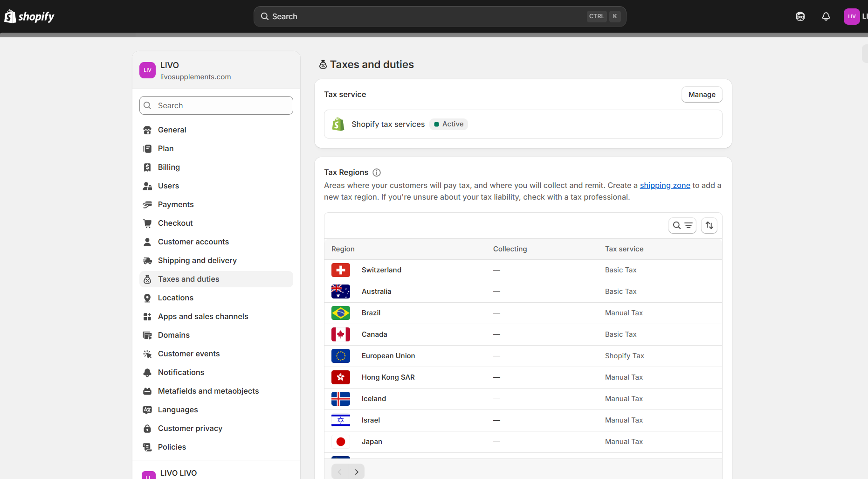Follow the shipping zone link
The height and width of the screenshot is (479, 868).
(665, 186)
